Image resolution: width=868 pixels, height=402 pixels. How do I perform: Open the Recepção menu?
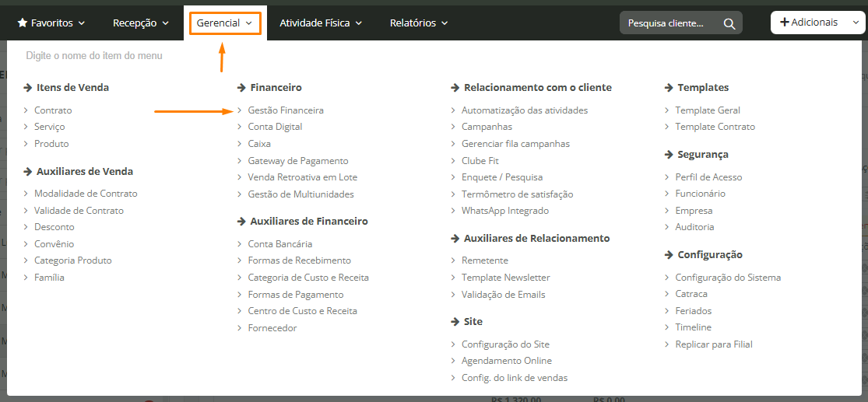pyautogui.click(x=141, y=23)
